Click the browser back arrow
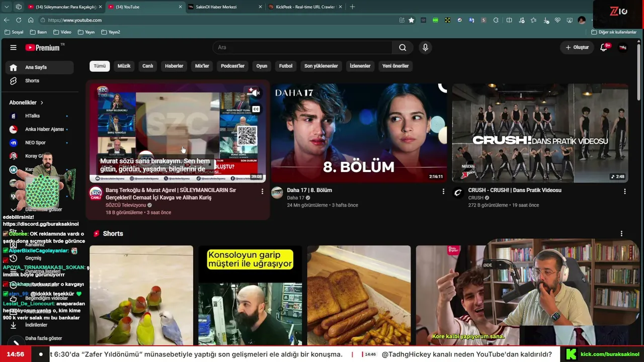The image size is (644, 362). tap(7, 20)
